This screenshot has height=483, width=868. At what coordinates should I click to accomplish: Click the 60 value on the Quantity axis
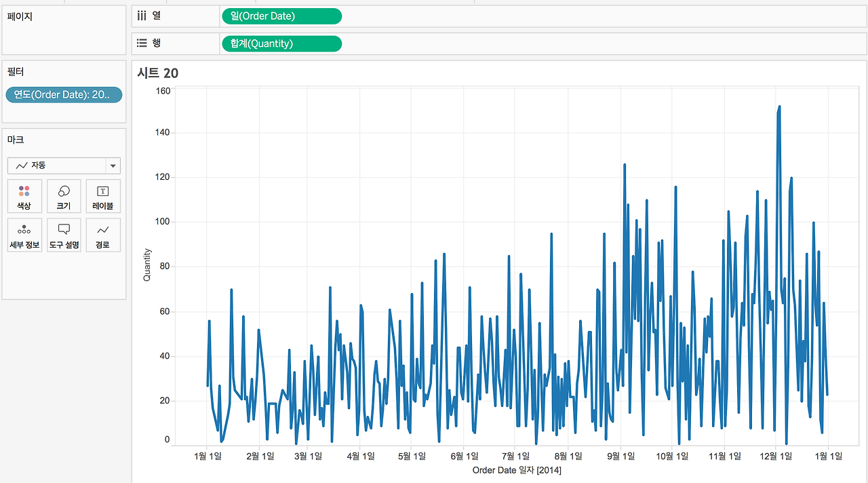[x=165, y=311]
